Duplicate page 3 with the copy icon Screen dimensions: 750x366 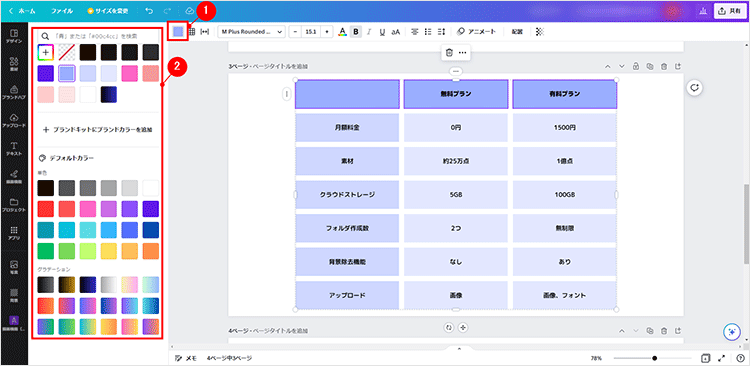point(650,66)
